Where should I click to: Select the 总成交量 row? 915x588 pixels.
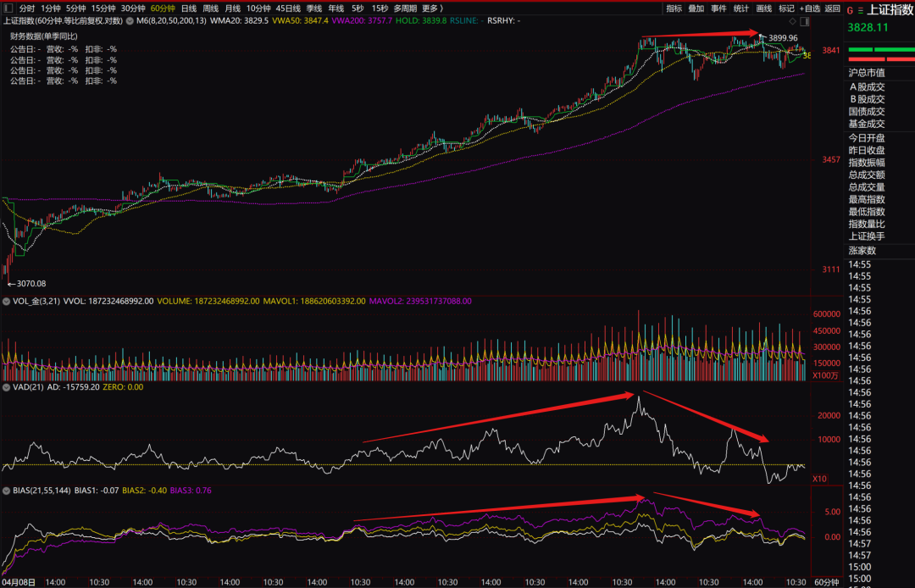[x=867, y=187]
